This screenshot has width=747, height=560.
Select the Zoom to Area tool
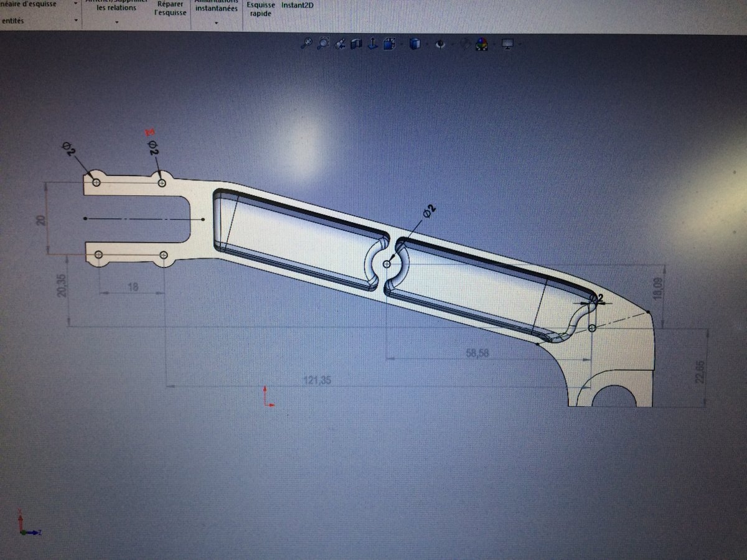coord(324,44)
